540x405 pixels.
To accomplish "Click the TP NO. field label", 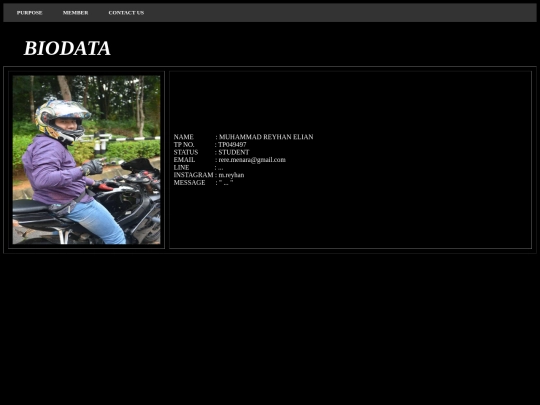I will point(184,145).
